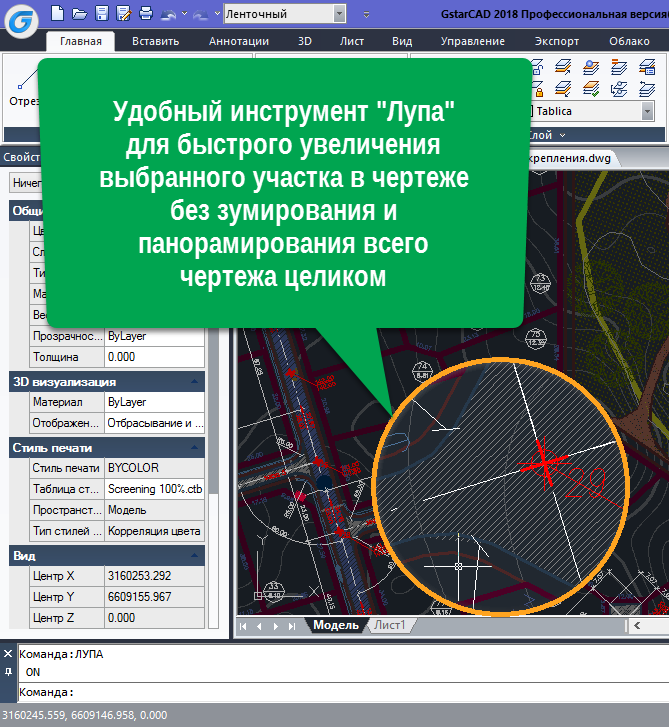The image size is (669, 727).
Task: Select the Отрезок line tool
Action: [24, 88]
